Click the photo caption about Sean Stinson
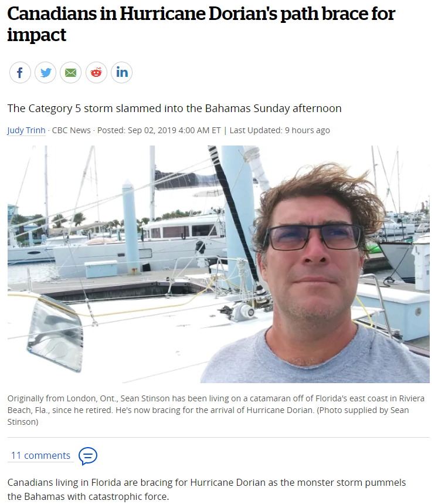This screenshot has height=504, width=438. [216, 410]
